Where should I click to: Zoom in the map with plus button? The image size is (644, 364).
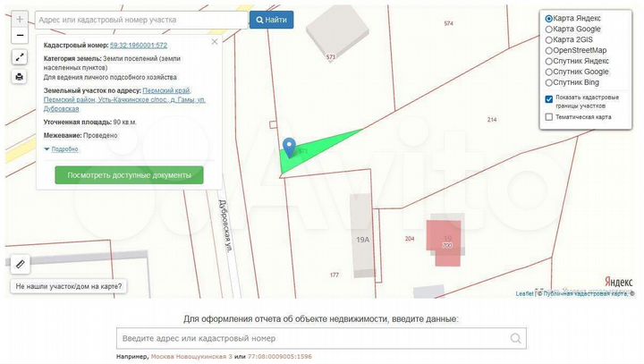point(20,19)
